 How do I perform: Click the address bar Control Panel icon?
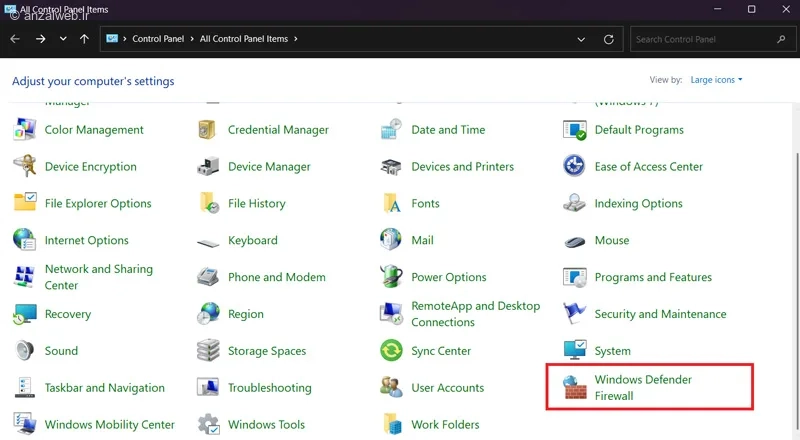click(x=112, y=39)
